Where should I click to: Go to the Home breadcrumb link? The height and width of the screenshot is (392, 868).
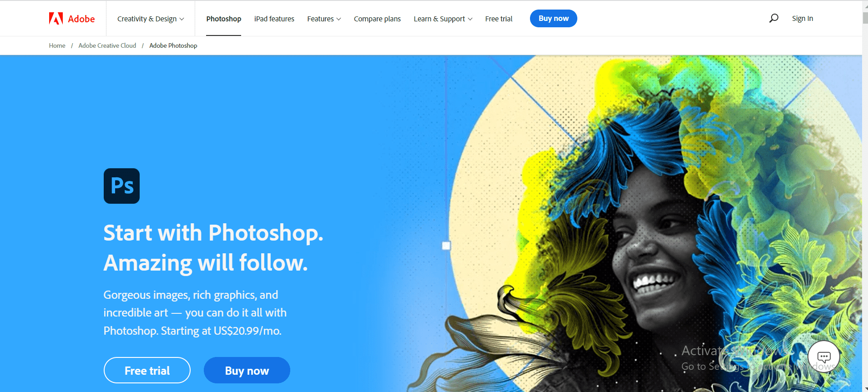coord(57,45)
